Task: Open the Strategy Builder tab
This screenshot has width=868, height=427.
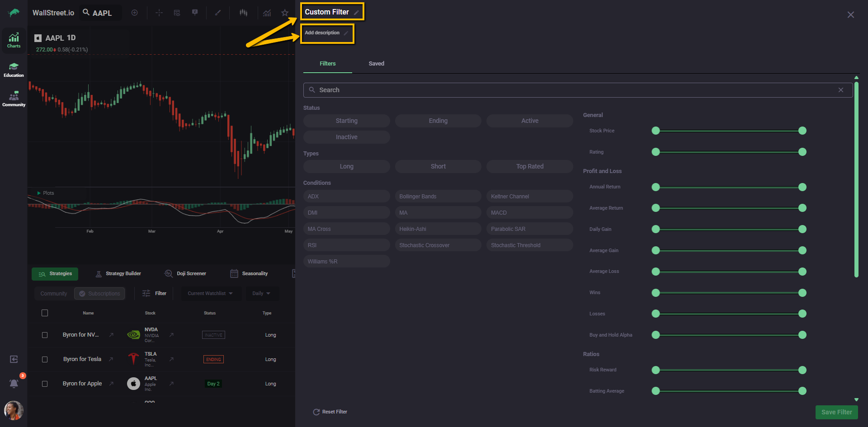Action: tap(118, 273)
